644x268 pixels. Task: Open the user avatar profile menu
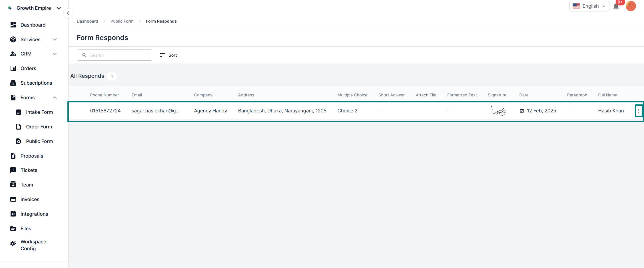click(x=631, y=6)
